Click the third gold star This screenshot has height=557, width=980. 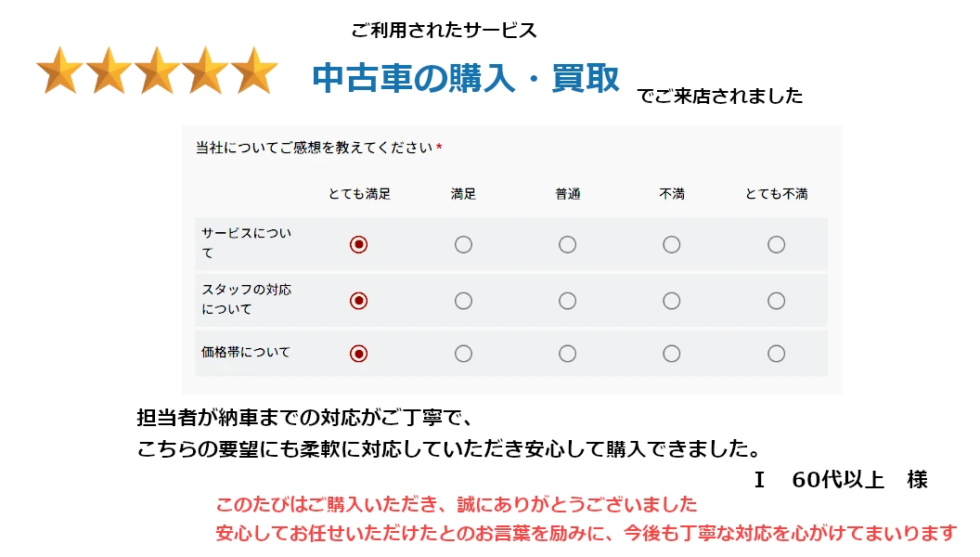click(158, 71)
